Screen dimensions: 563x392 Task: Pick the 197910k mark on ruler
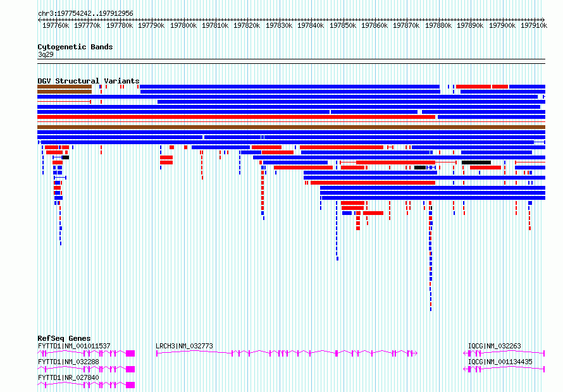click(x=534, y=25)
